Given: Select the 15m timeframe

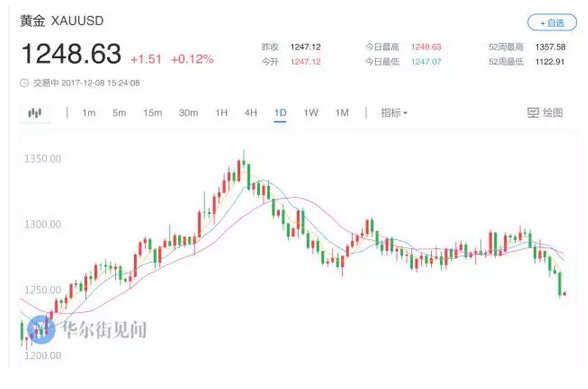Looking at the screenshot, I should point(153,113).
